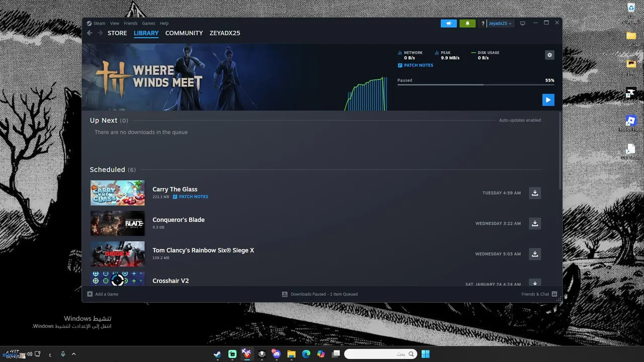Expand the system tray hidden icons chevron
The width and height of the screenshot is (644, 362).
click(x=74, y=354)
